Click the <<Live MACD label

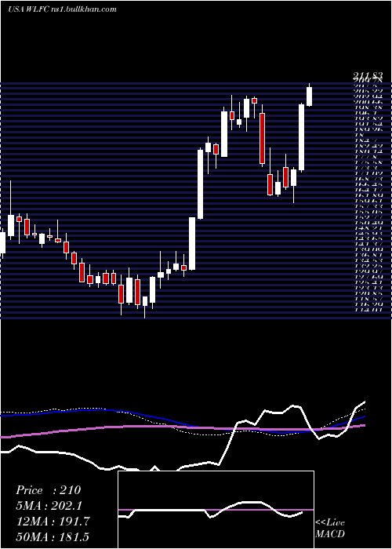330,529
